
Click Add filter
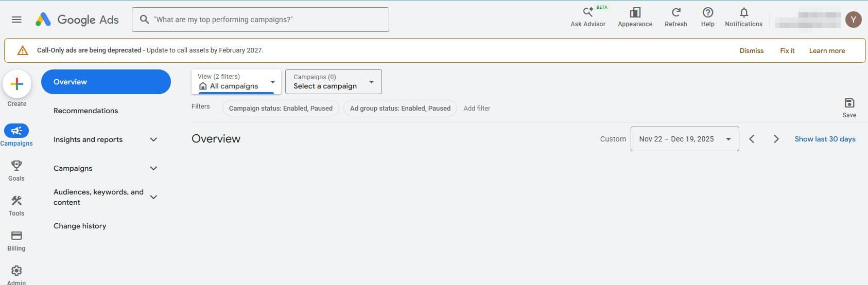477,108
